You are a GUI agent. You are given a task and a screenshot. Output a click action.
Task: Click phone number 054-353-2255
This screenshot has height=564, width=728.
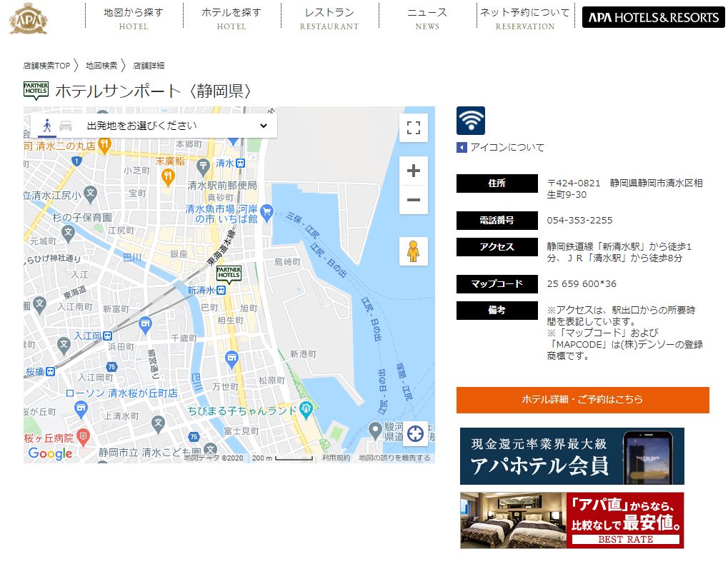[x=579, y=221]
